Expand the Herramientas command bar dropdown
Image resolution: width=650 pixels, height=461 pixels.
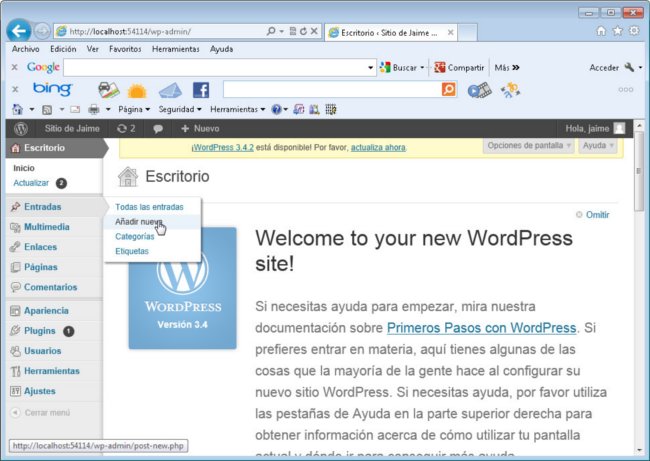click(x=238, y=109)
